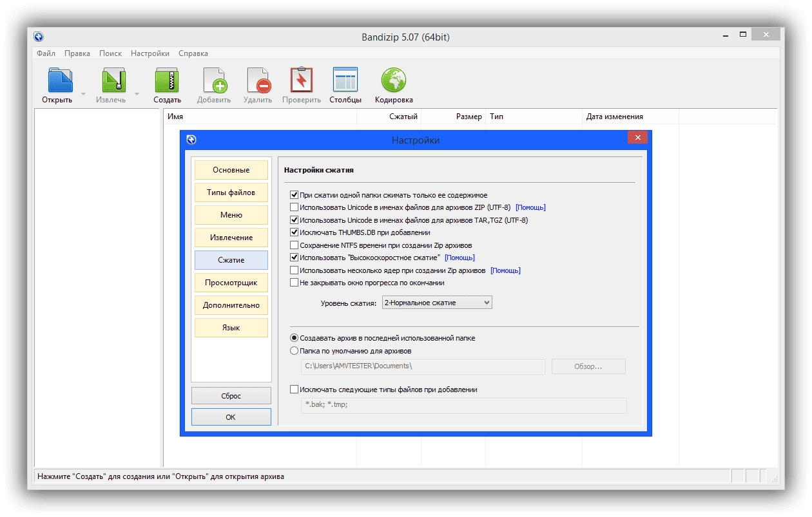This screenshot has width=812, height=517.
Task: Open the dropdown arrow next to Открыть
Action: click(x=83, y=94)
